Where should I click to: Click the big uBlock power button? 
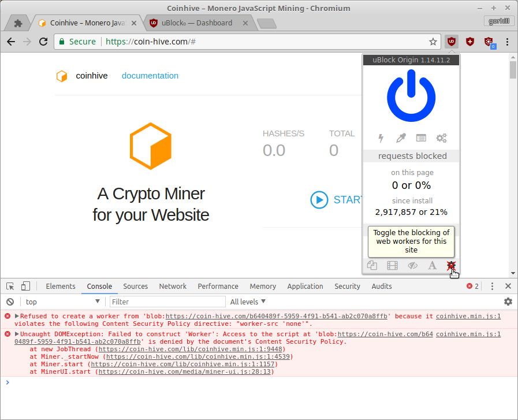(x=411, y=95)
